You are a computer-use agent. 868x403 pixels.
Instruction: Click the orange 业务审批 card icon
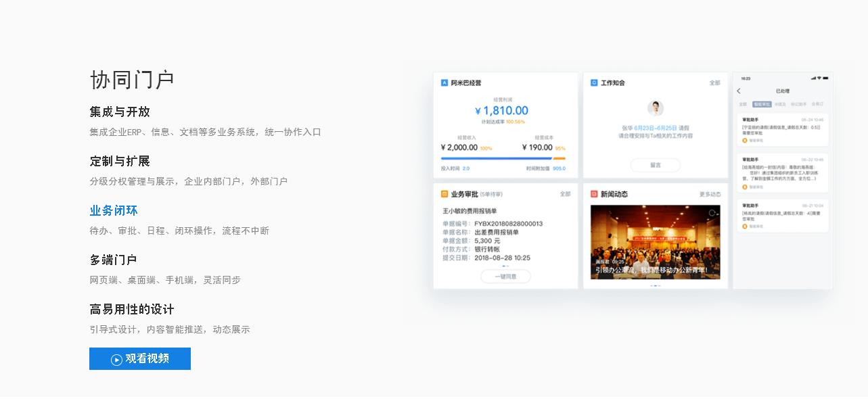pyautogui.click(x=444, y=194)
